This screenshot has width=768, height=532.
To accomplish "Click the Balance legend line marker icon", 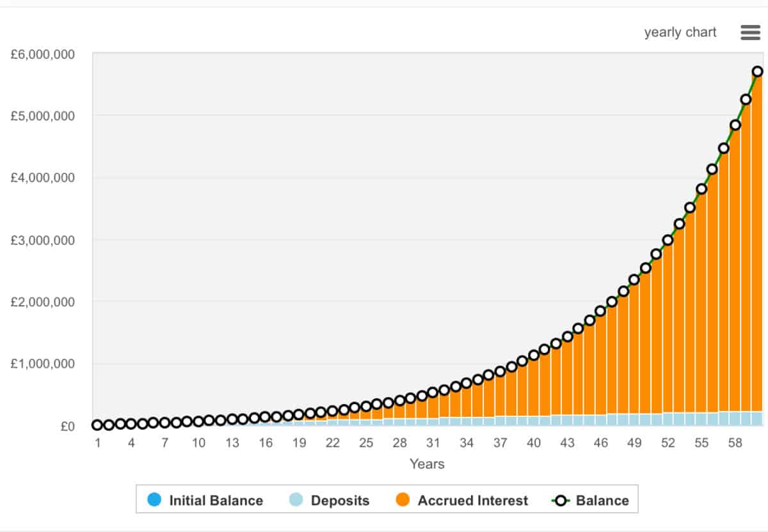I will (561, 500).
